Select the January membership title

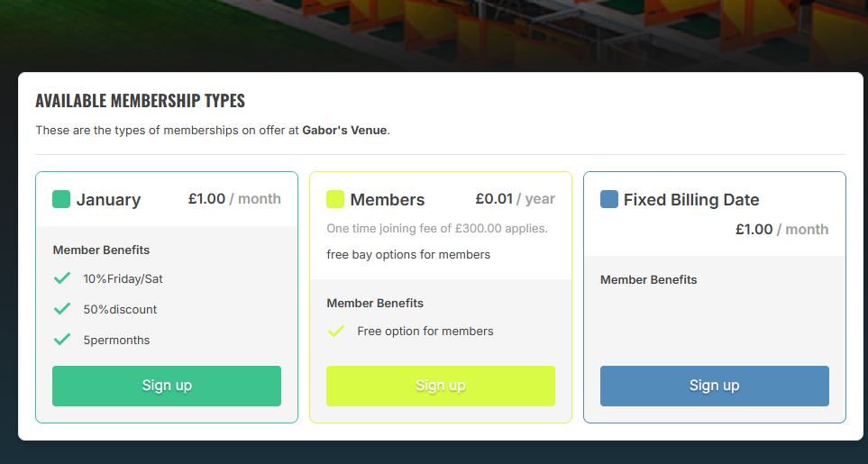108,200
